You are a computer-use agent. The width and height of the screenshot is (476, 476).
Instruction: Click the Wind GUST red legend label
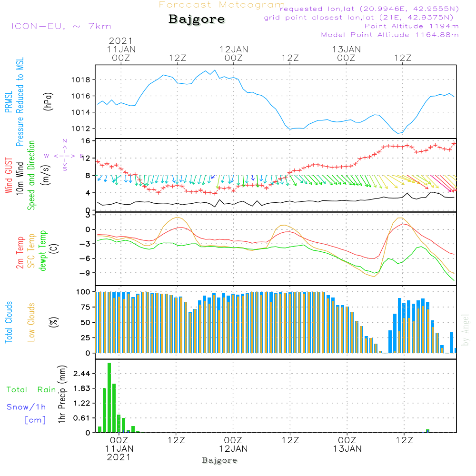[x=9, y=175]
